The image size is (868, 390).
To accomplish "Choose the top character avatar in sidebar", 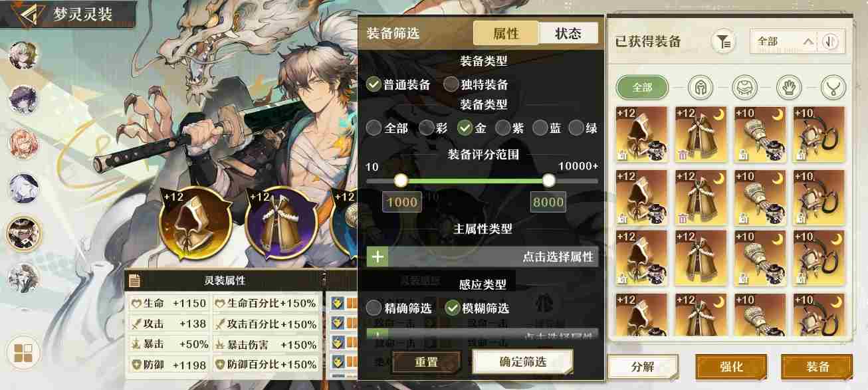I will pos(23,55).
